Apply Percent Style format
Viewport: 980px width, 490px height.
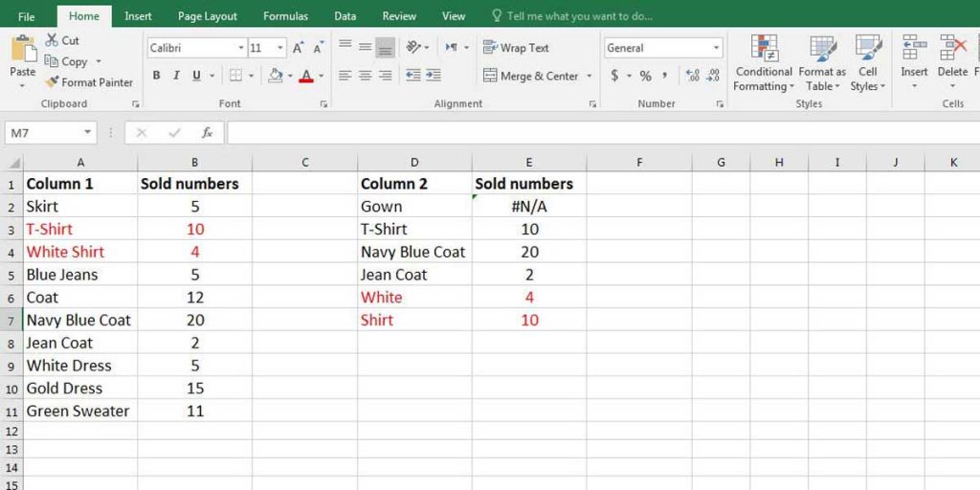pyautogui.click(x=646, y=76)
